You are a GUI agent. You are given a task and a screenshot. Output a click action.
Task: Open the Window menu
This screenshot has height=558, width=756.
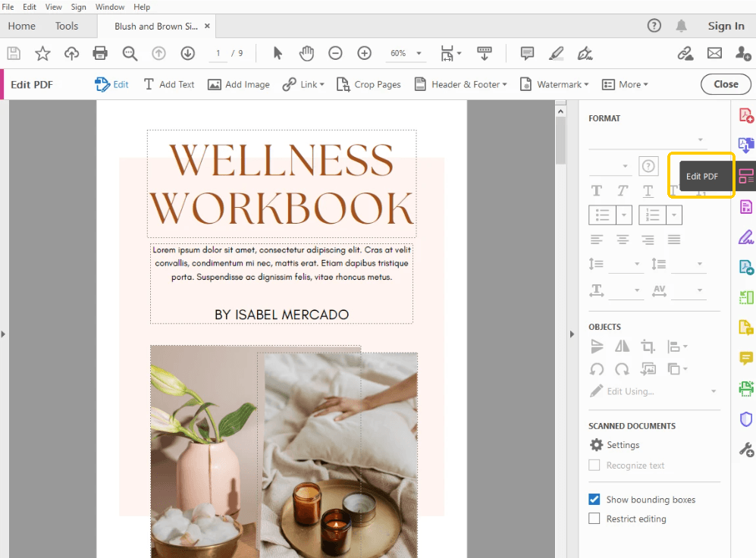[109, 7]
